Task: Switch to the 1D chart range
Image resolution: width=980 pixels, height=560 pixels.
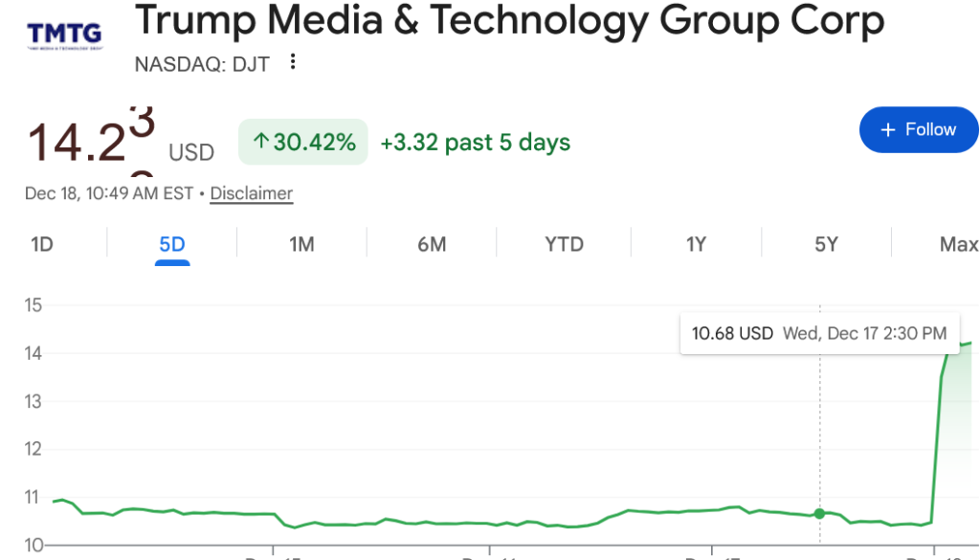Action: pyautogui.click(x=42, y=244)
